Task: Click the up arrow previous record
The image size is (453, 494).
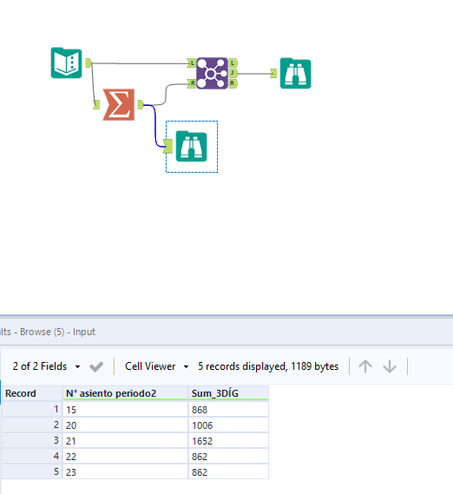Action: pos(365,366)
